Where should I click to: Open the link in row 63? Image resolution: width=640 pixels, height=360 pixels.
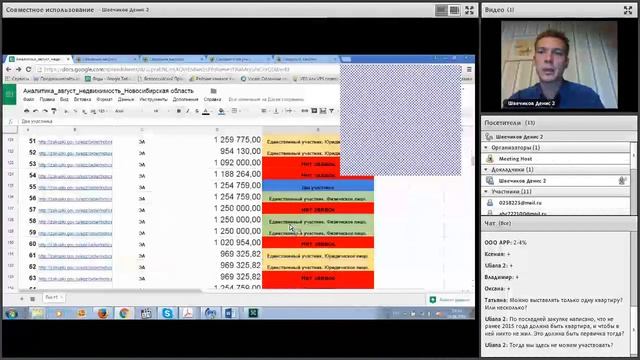tap(75, 279)
